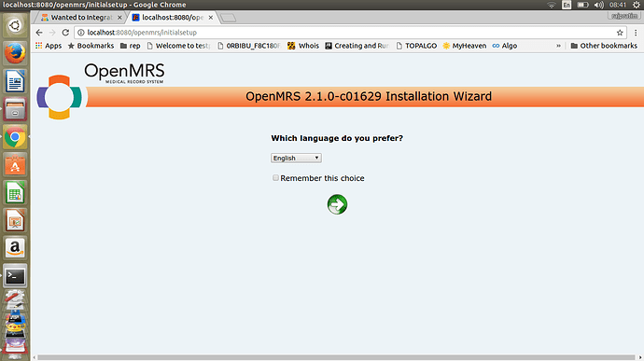The image size is (644, 361).
Task: Open the rep bookmarks folder
Action: tap(130, 46)
